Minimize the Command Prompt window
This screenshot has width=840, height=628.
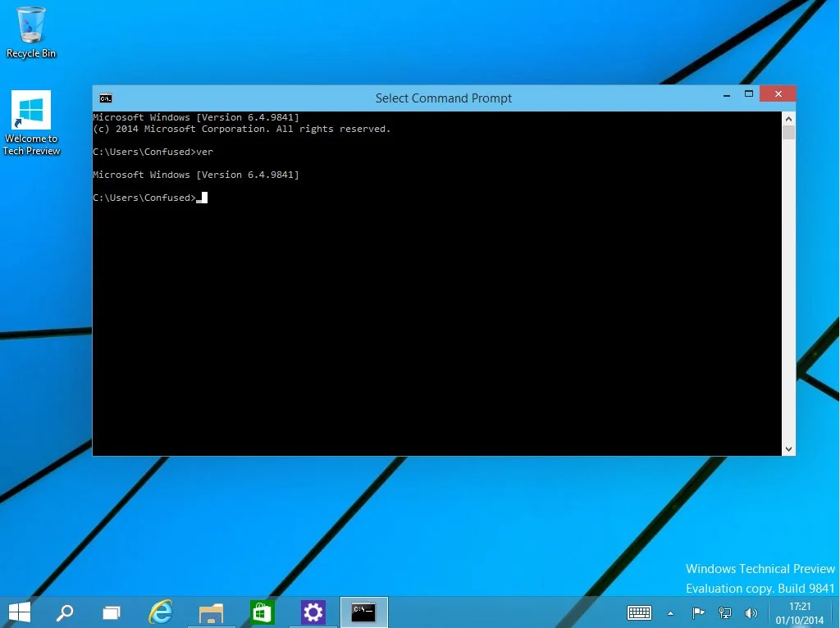coord(727,95)
